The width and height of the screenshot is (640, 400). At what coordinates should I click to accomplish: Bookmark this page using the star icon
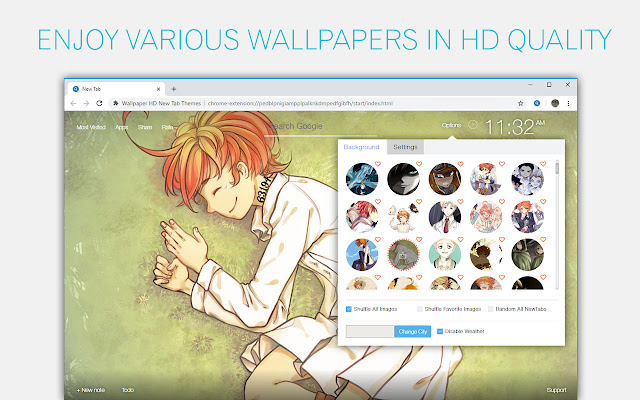click(x=520, y=103)
